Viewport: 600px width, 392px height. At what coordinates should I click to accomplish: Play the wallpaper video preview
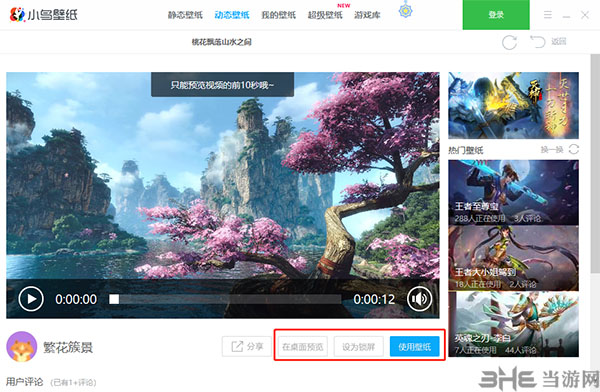[x=31, y=299]
